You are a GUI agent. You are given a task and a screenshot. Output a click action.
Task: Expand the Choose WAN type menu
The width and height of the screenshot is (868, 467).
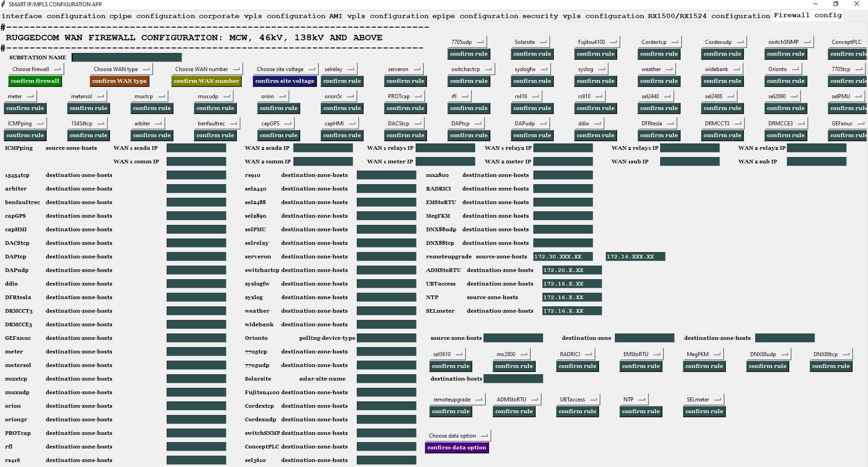click(121, 69)
